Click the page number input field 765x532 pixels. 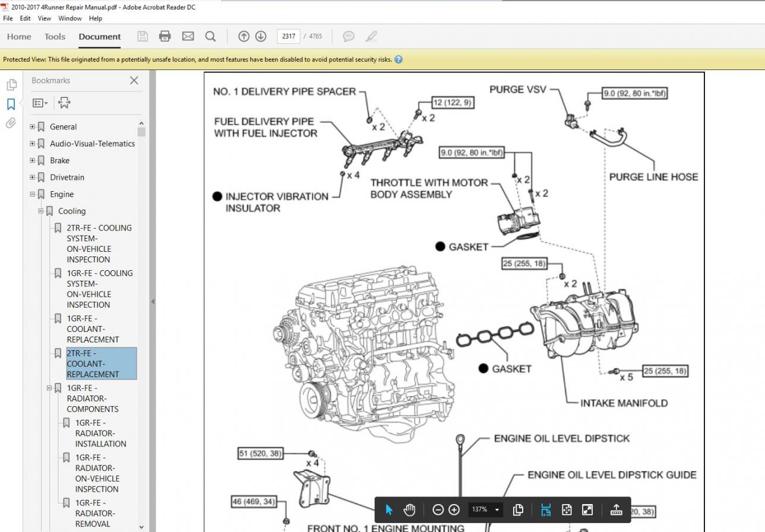pyautogui.click(x=288, y=36)
